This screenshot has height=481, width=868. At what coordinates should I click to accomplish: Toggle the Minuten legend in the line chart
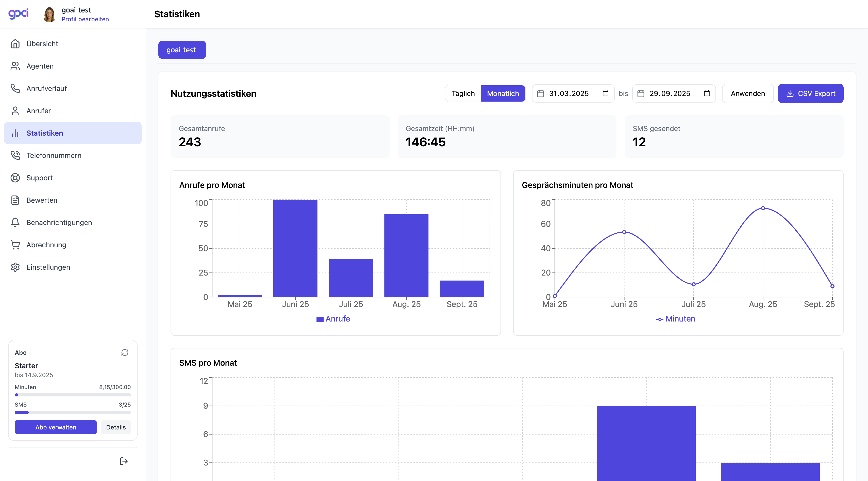676,319
